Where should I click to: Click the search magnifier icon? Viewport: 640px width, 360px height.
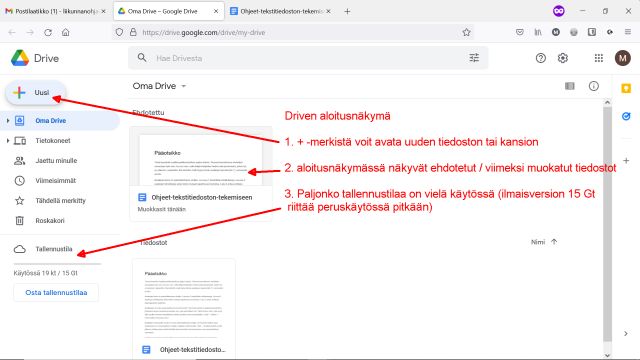pos(142,58)
